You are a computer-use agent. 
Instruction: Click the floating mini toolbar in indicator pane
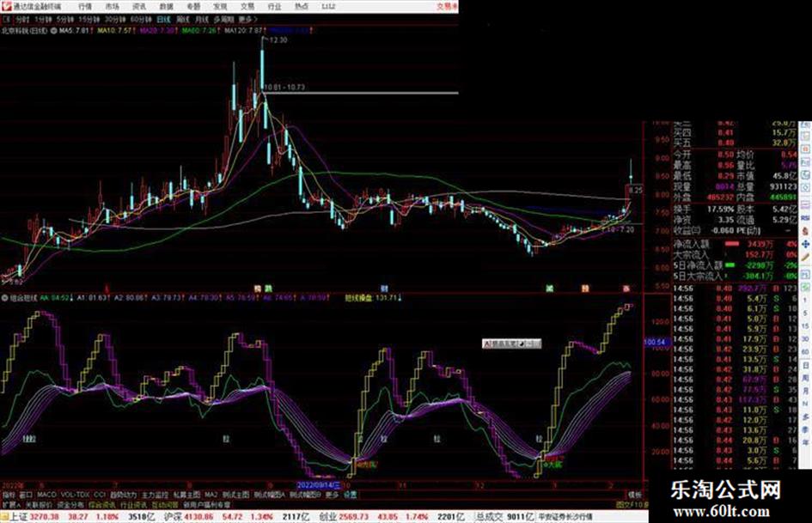click(511, 344)
